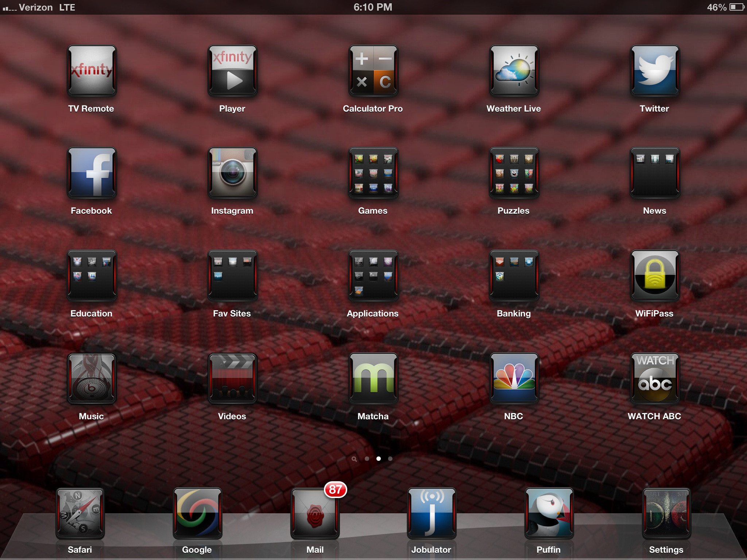Open the WiFiPass padlock app

click(654, 275)
